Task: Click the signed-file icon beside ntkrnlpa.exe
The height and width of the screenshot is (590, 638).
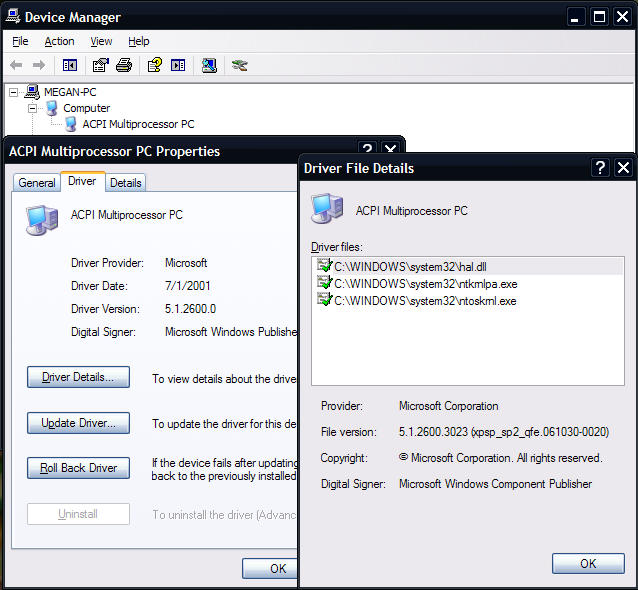Action: (324, 282)
